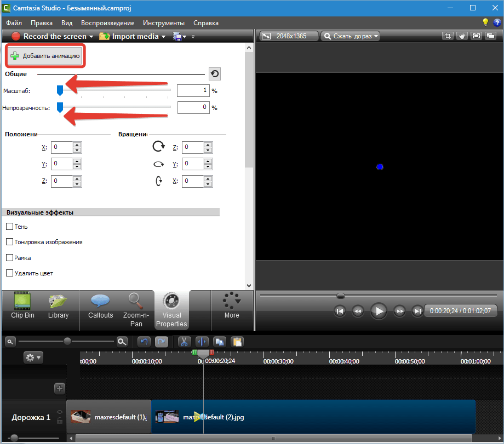Toggle Удалить цвет checkbox
Screen dimensions: 504x444
click(x=9, y=273)
